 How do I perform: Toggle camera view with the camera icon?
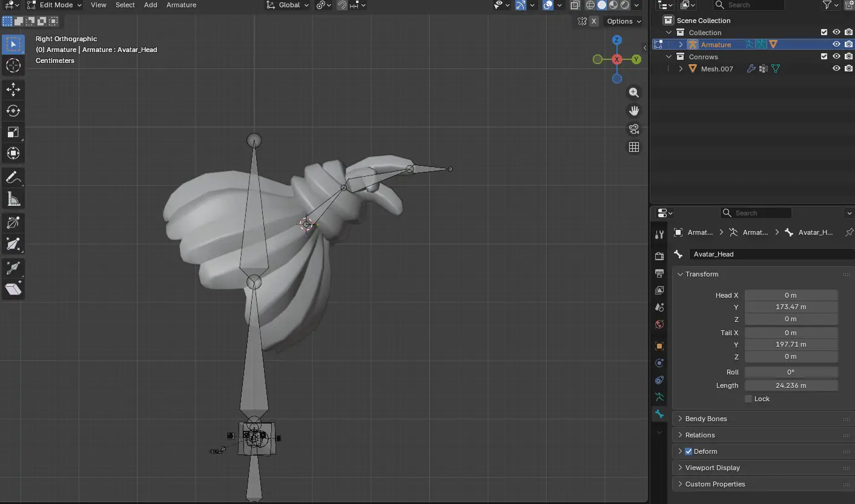coord(634,129)
